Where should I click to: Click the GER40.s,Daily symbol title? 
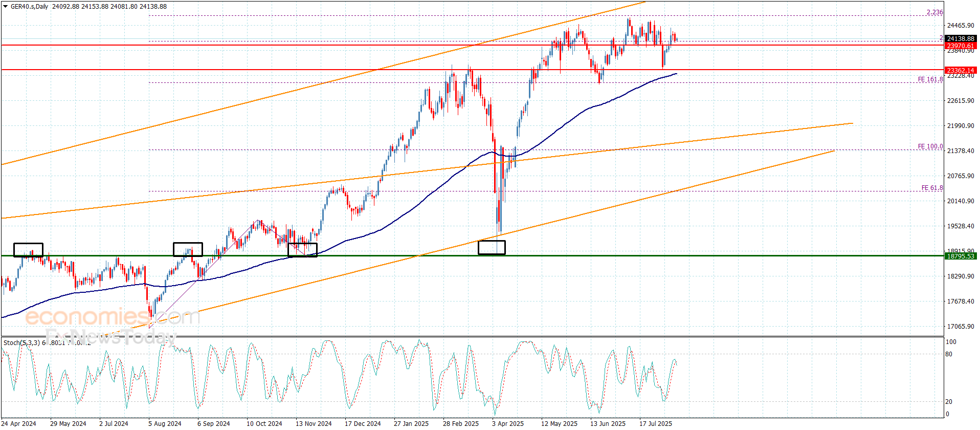(x=30, y=7)
